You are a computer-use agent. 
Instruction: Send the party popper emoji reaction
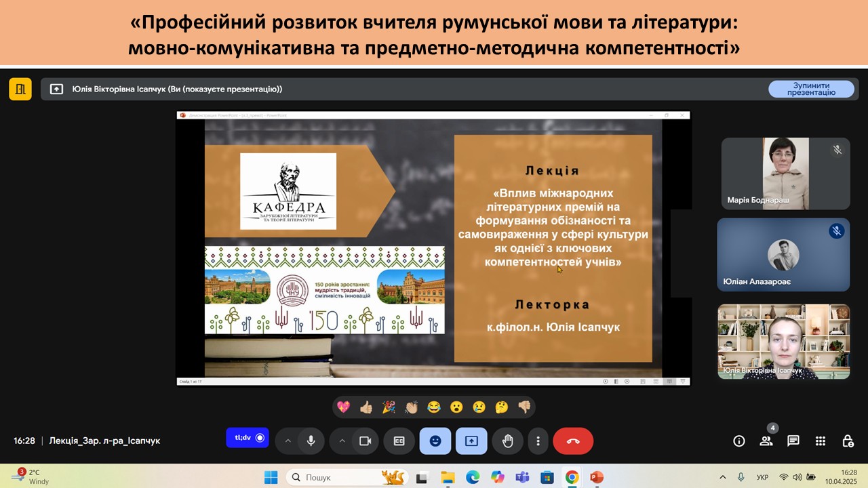coord(389,407)
